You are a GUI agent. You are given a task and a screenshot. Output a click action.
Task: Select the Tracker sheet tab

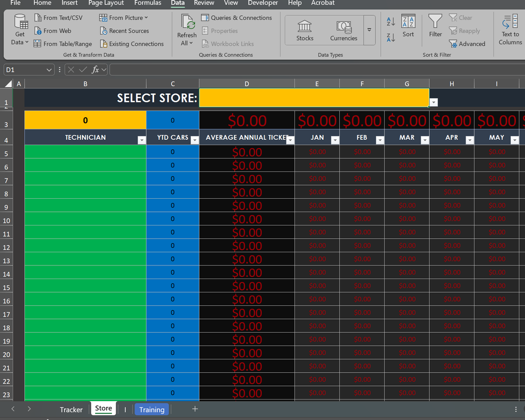pos(71,409)
